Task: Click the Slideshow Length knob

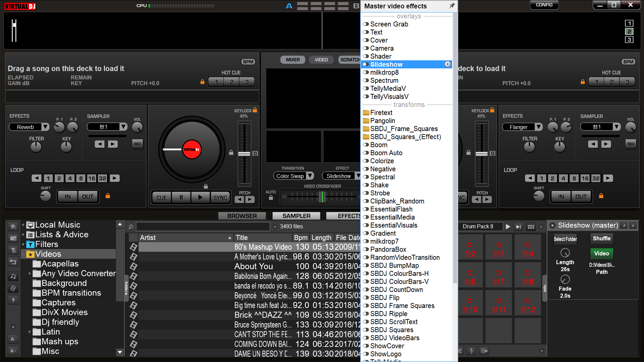Action: pyautogui.click(x=565, y=252)
